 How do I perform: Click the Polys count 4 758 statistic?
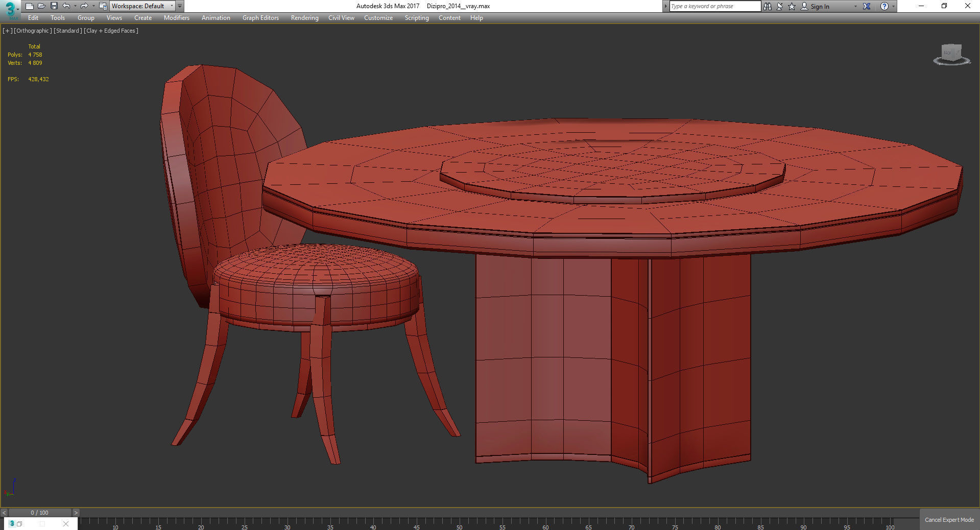pyautogui.click(x=35, y=55)
